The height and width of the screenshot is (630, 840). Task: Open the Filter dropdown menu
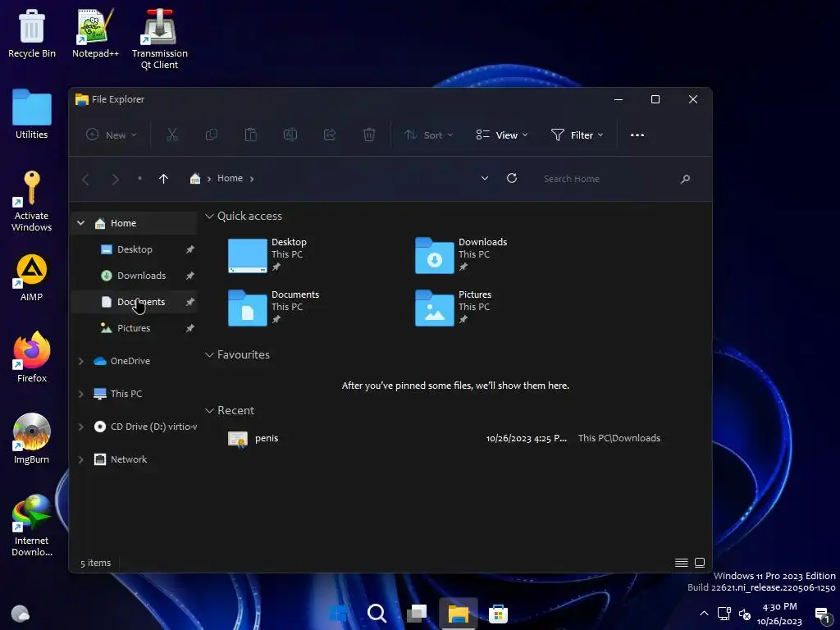tap(577, 135)
